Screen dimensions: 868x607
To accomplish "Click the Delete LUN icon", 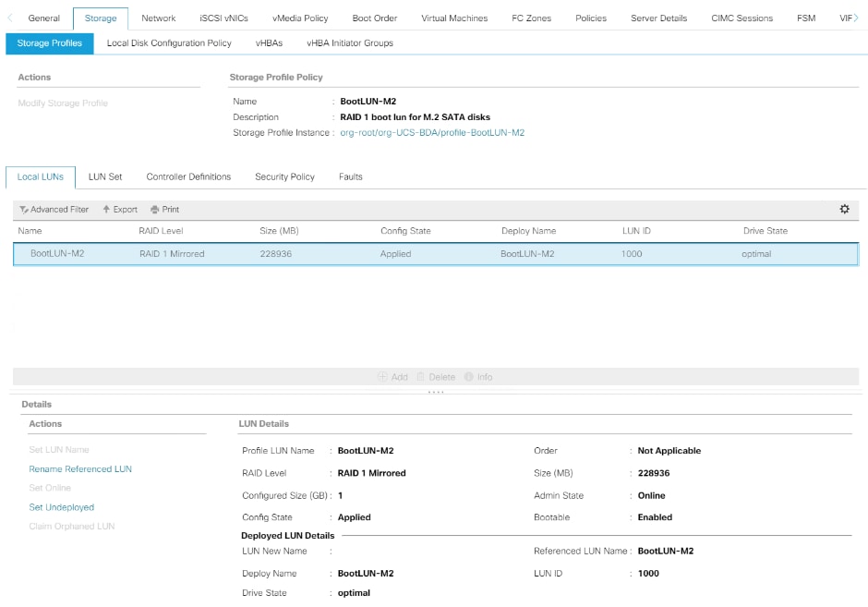I will (x=435, y=377).
